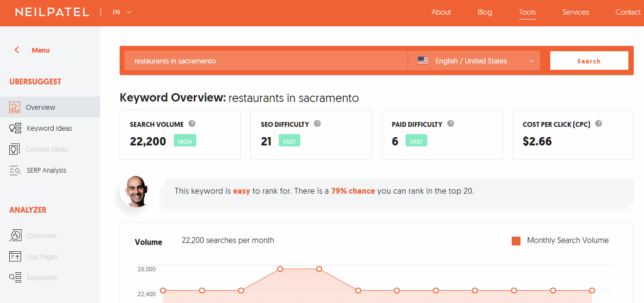Image resolution: width=644 pixels, height=303 pixels.
Task: Click the SEO Difficulty help icon
Action: pos(317,124)
